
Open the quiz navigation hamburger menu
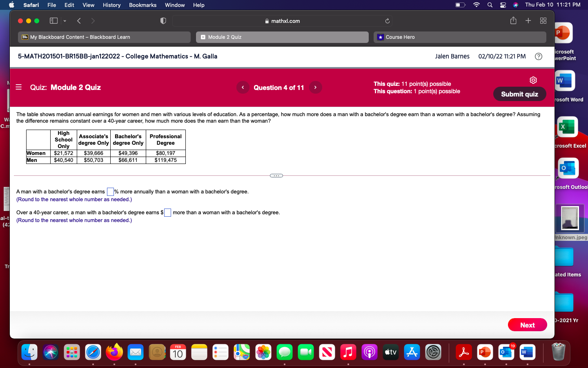tap(18, 87)
